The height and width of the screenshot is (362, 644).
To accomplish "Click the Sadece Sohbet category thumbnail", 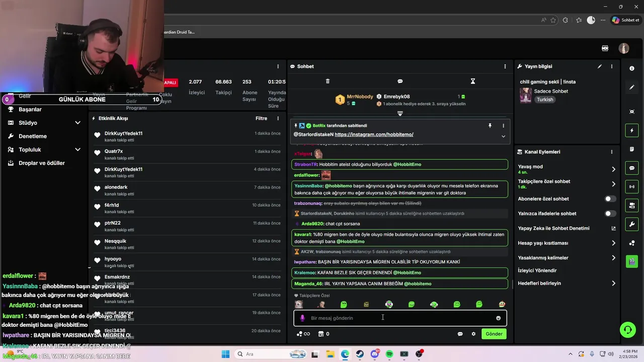I will tap(526, 95).
